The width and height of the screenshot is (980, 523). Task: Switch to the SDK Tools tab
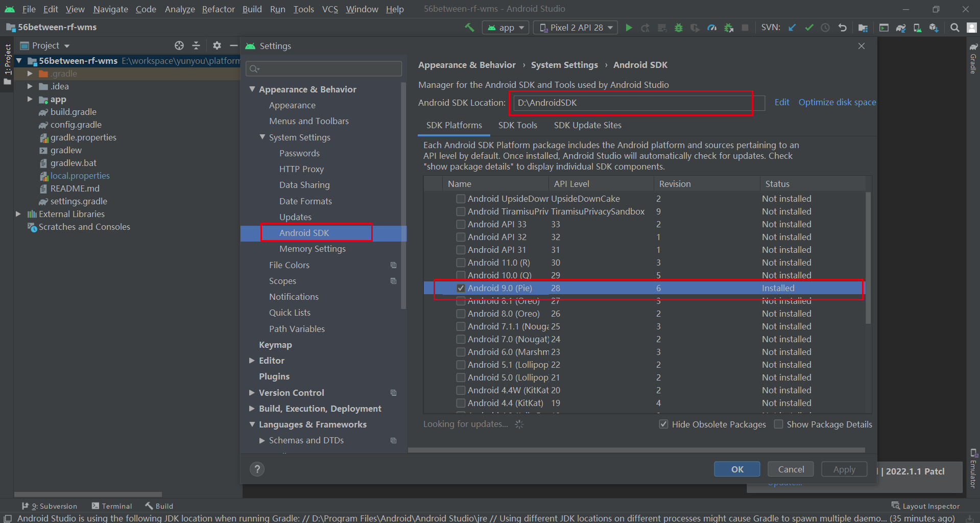pos(517,125)
